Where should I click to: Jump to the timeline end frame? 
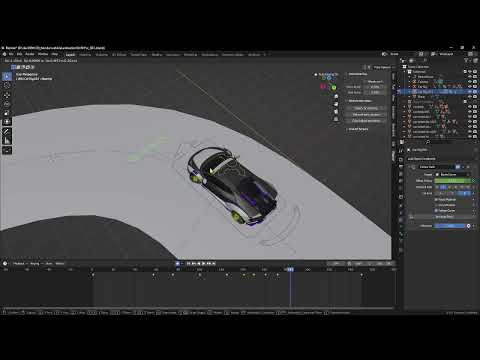pos(214,263)
